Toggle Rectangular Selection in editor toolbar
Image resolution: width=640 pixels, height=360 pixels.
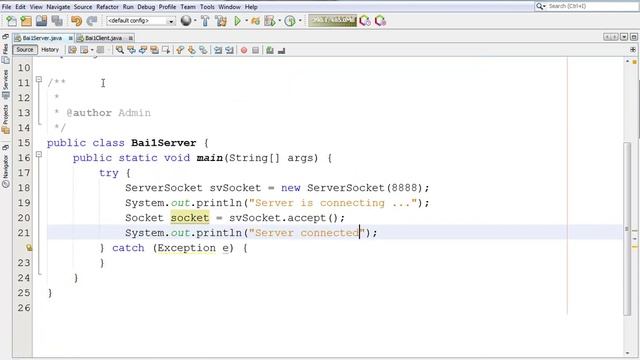click(x=166, y=50)
